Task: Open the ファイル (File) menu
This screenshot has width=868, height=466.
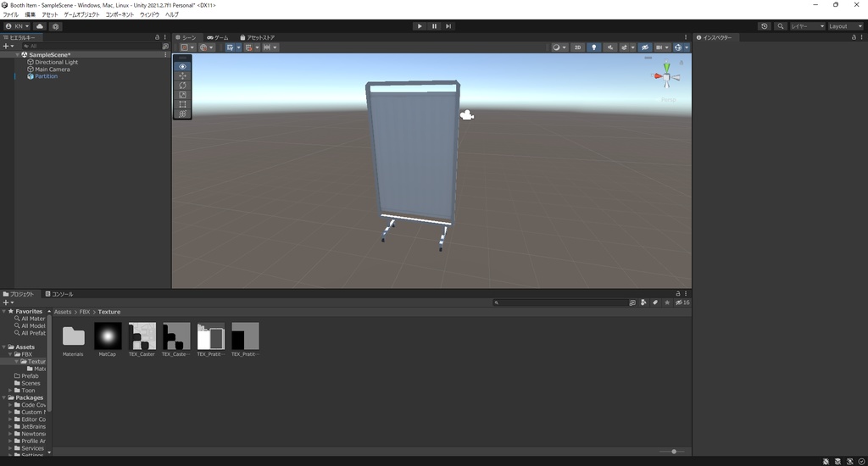Action: 10,14
